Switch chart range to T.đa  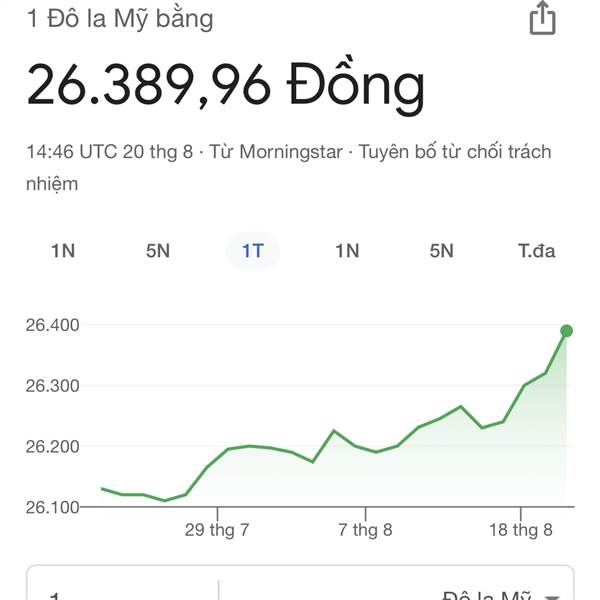pos(536,251)
